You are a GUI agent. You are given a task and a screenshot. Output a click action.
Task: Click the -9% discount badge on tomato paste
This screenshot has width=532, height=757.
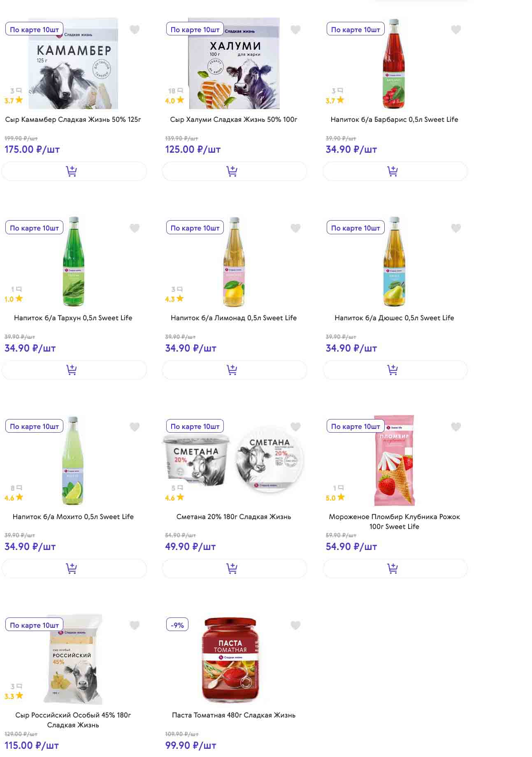click(x=177, y=625)
